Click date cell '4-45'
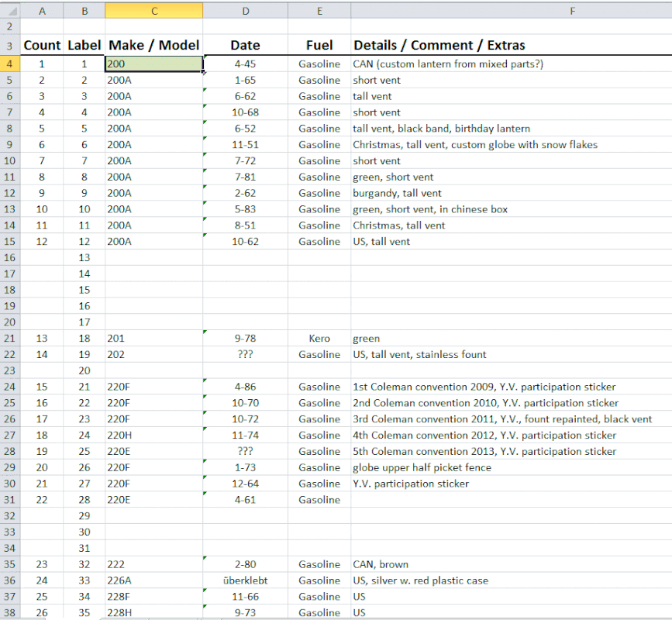Image resolution: width=672 pixels, height=620 pixels. click(245, 64)
